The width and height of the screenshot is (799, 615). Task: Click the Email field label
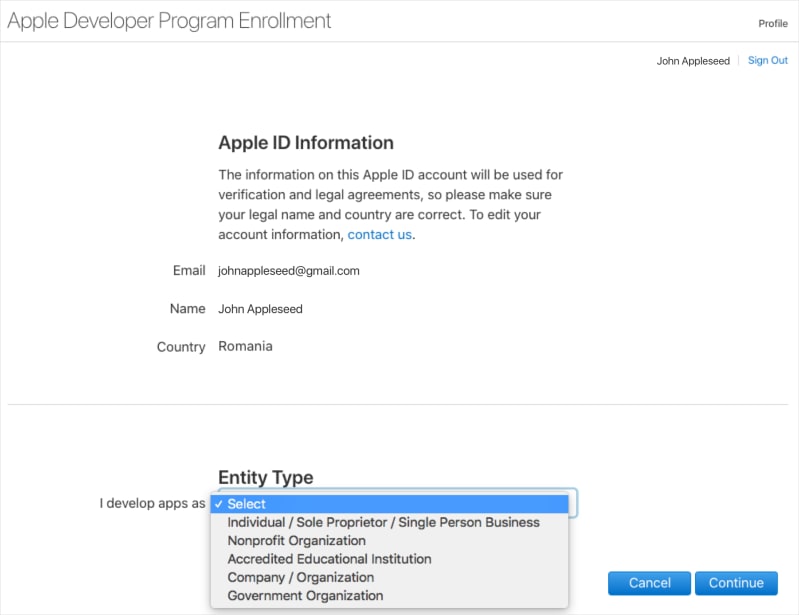pos(189,271)
